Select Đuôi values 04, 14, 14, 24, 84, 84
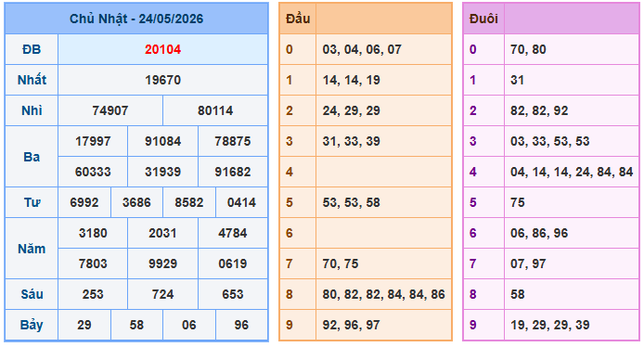 tap(573, 172)
